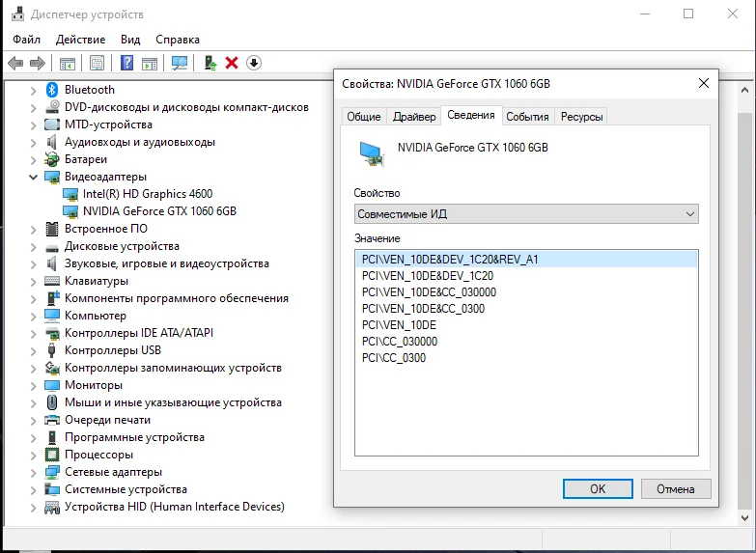756x553 pixels.
Task: Close the NVIDIA properties dialog
Action: coord(704,83)
